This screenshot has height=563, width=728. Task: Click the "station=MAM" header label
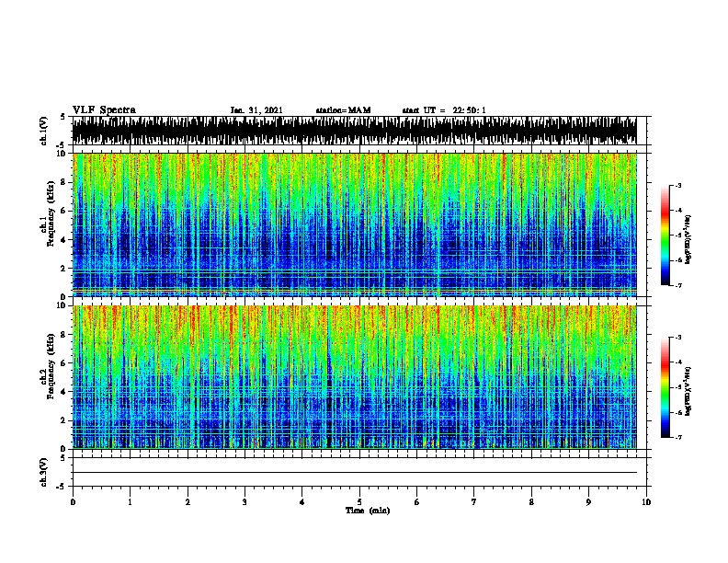coord(343,110)
